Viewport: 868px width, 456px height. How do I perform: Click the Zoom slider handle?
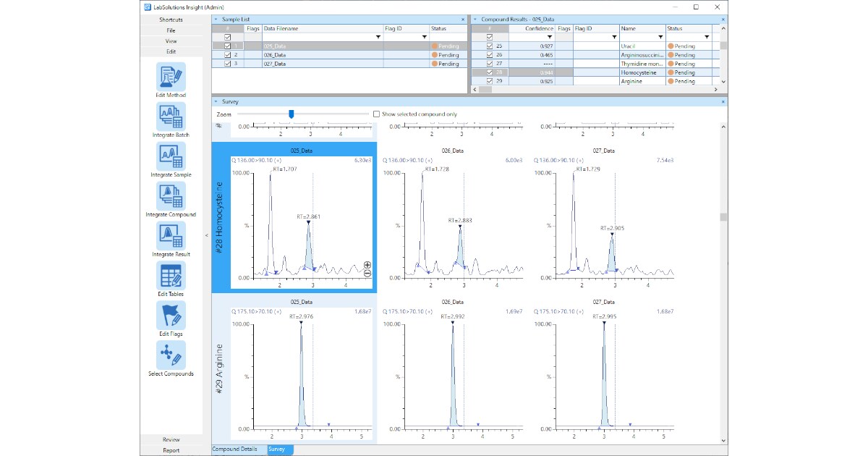click(x=291, y=114)
